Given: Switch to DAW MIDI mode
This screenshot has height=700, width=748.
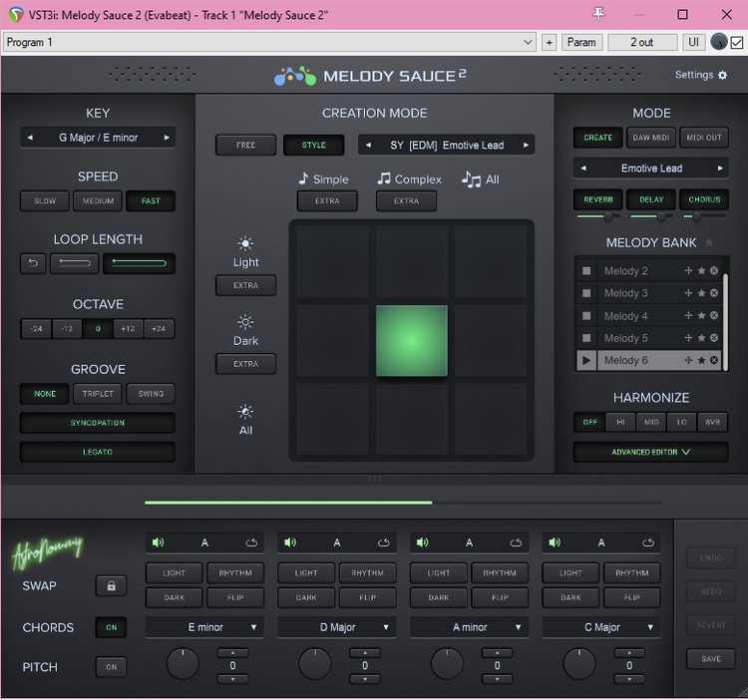Looking at the screenshot, I should point(651,138).
